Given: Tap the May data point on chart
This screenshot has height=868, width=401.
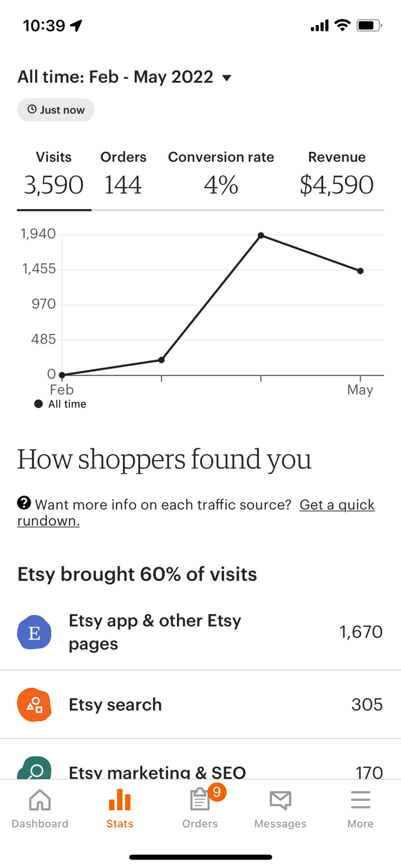Looking at the screenshot, I should click(361, 271).
